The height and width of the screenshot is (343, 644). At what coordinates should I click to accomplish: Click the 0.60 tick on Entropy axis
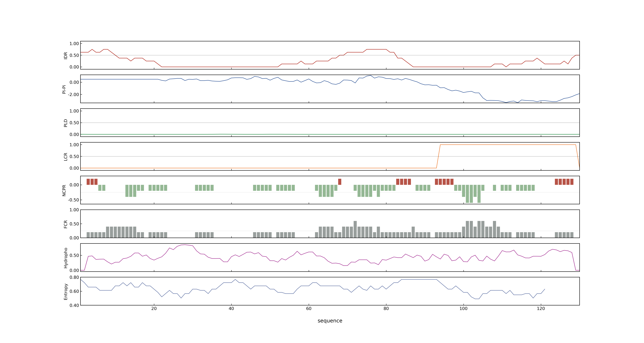(74, 291)
